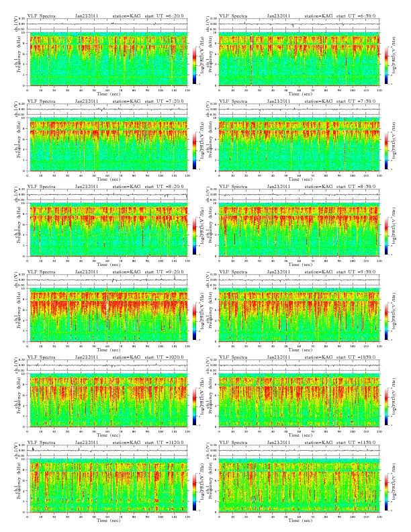This screenshot has height=532, width=411.
Task: Select the color scale bar of the 7:50:0 panel
Action: (387, 150)
